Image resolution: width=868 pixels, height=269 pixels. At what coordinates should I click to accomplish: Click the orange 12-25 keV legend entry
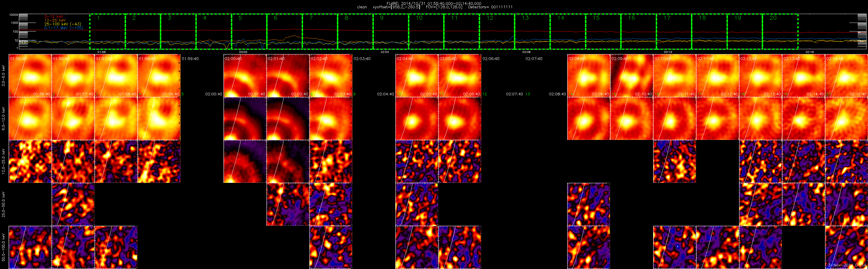click(x=55, y=20)
